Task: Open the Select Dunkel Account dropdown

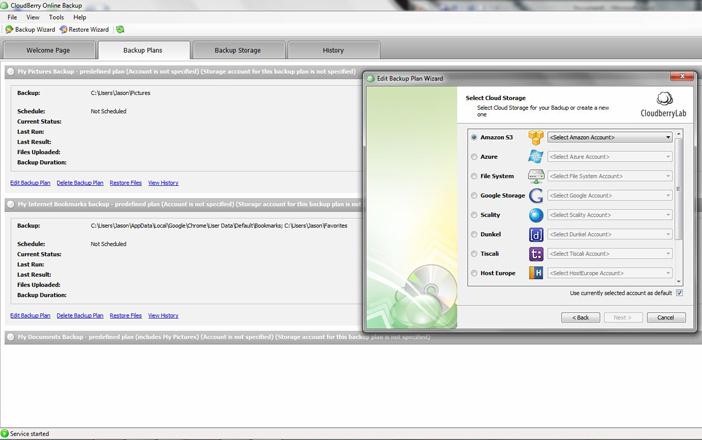Action: [x=610, y=235]
